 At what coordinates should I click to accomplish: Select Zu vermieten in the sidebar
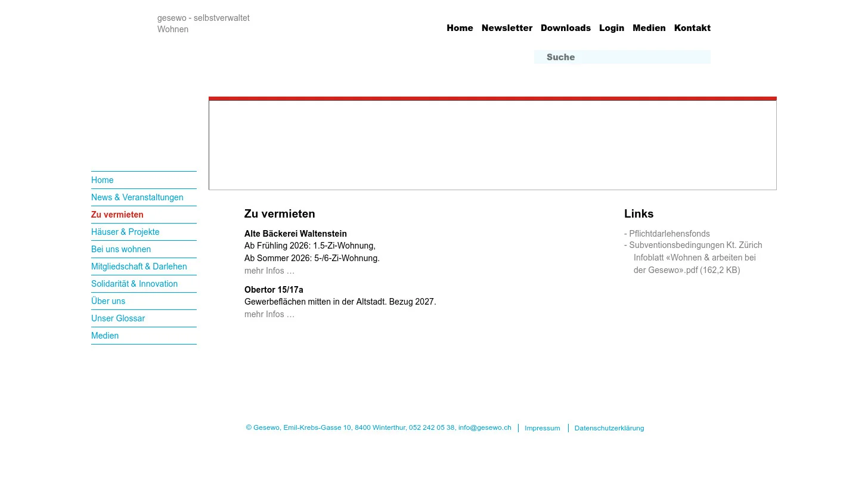click(117, 215)
